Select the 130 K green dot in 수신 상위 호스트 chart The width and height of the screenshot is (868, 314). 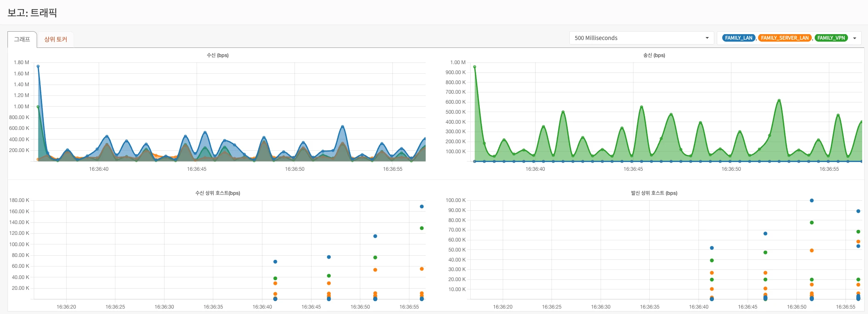coord(422,228)
